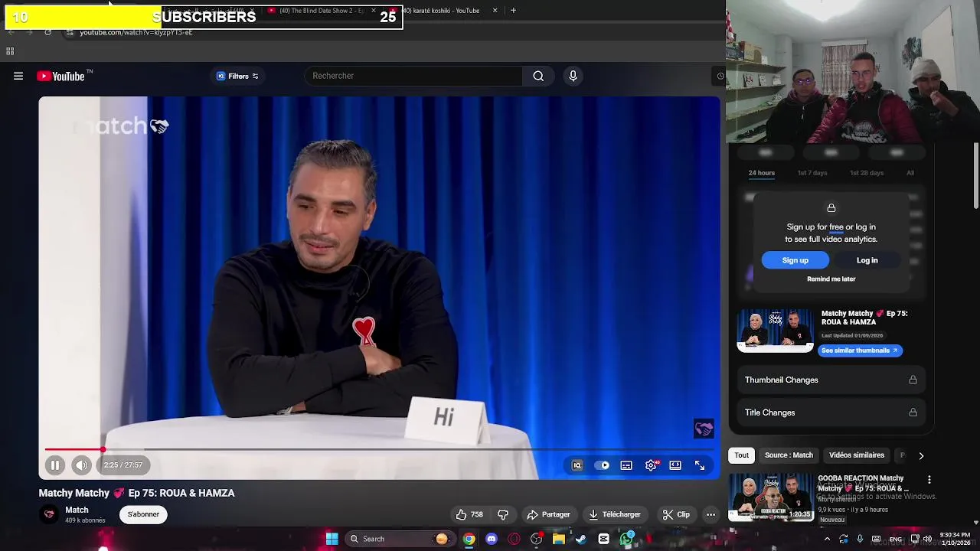The image size is (980, 551).
Task: Open the Match channel avatar
Action: click(x=49, y=514)
